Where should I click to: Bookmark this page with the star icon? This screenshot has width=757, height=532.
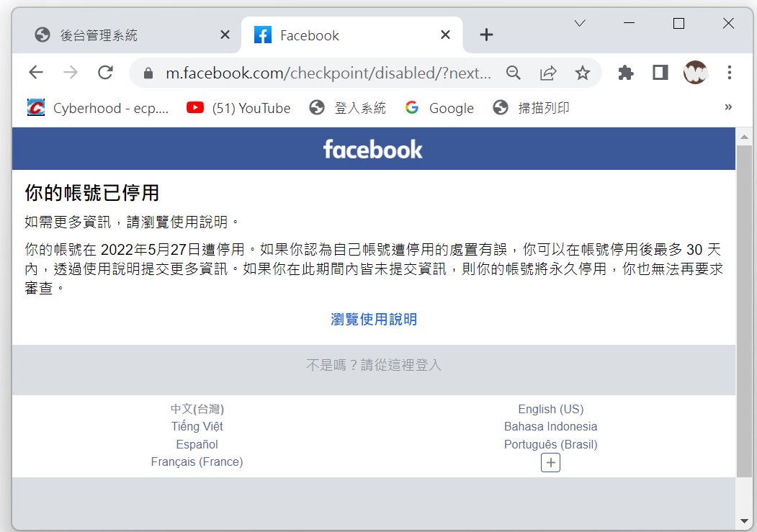tap(582, 73)
